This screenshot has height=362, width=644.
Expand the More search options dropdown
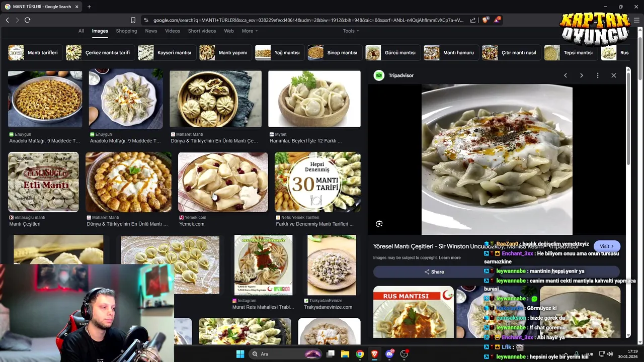pos(250,31)
